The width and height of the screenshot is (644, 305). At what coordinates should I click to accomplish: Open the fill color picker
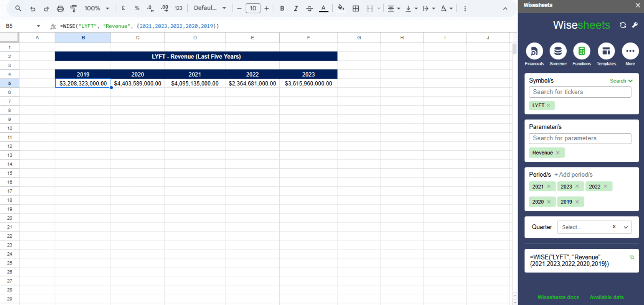coord(341,8)
